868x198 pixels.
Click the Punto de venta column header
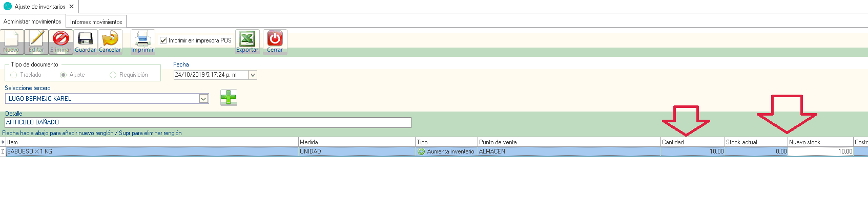pyautogui.click(x=569, y=142)
